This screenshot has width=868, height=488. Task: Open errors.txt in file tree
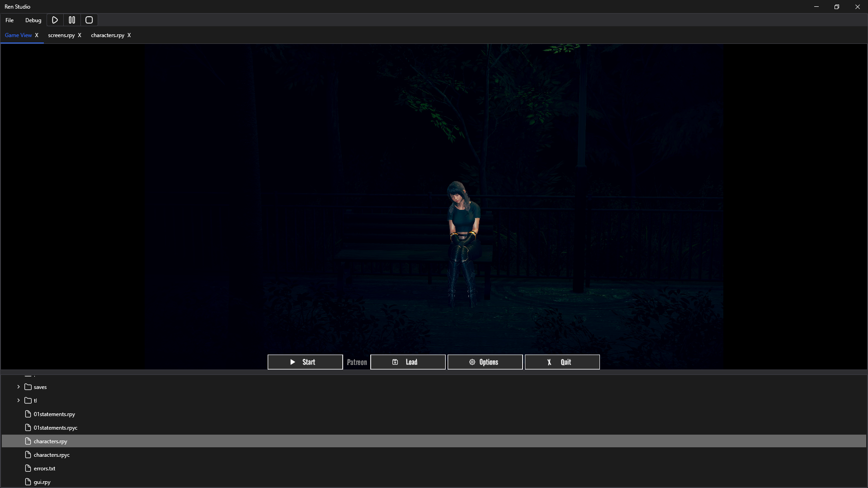[x=44, y=469]
